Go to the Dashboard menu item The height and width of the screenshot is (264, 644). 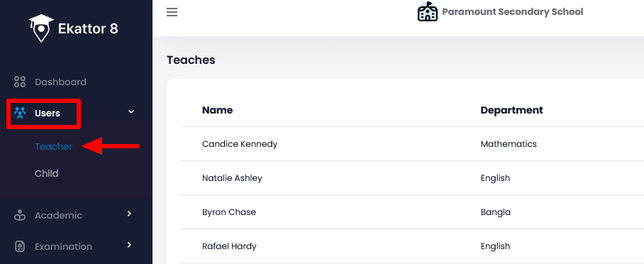60,82
